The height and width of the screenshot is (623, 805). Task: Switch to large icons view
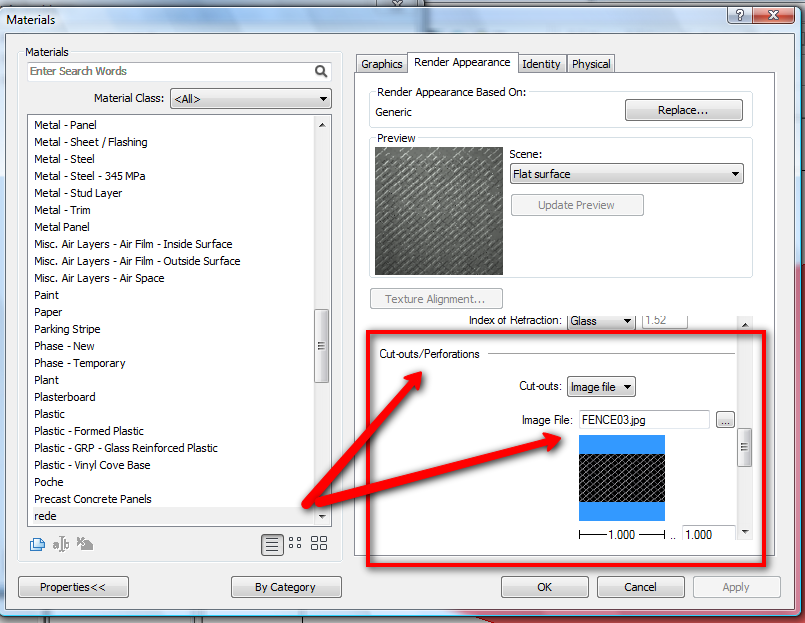point(319,543)
